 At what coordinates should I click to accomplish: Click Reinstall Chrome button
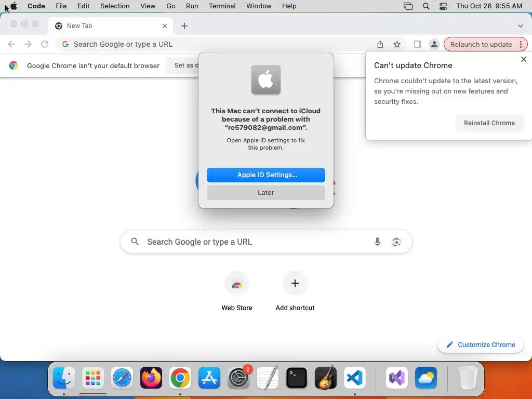(x=489, y=123)
